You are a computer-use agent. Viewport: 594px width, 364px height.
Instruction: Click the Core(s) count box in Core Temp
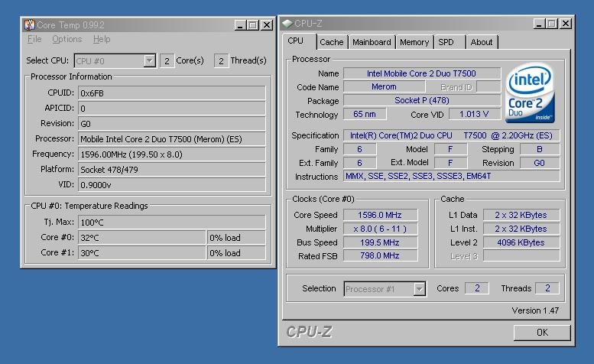click(167, 61)
